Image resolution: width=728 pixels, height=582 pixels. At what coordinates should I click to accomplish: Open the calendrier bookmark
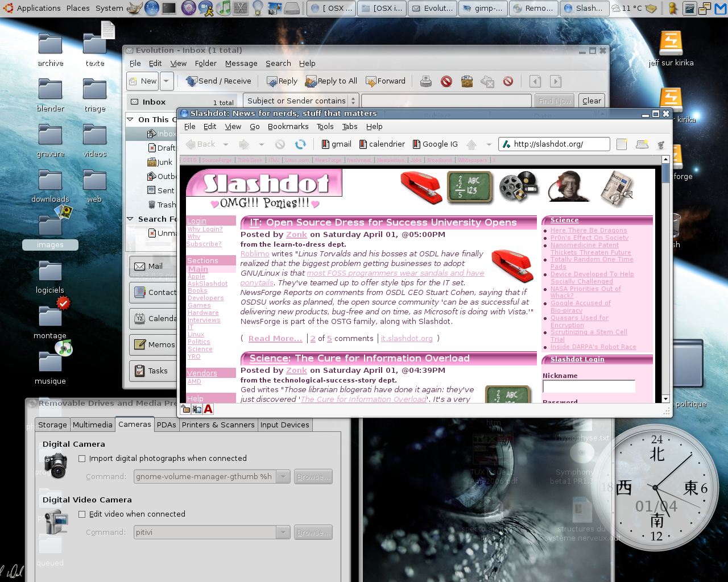pos(382,144)
